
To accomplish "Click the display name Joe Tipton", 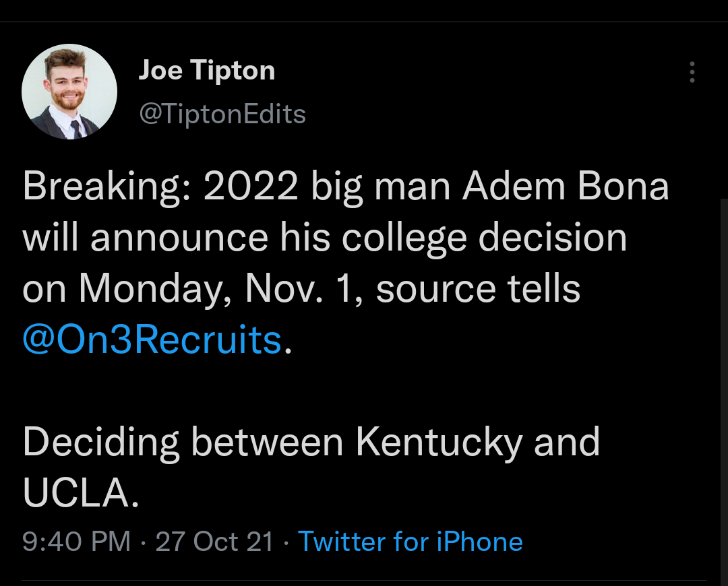I will pos(207,70).
